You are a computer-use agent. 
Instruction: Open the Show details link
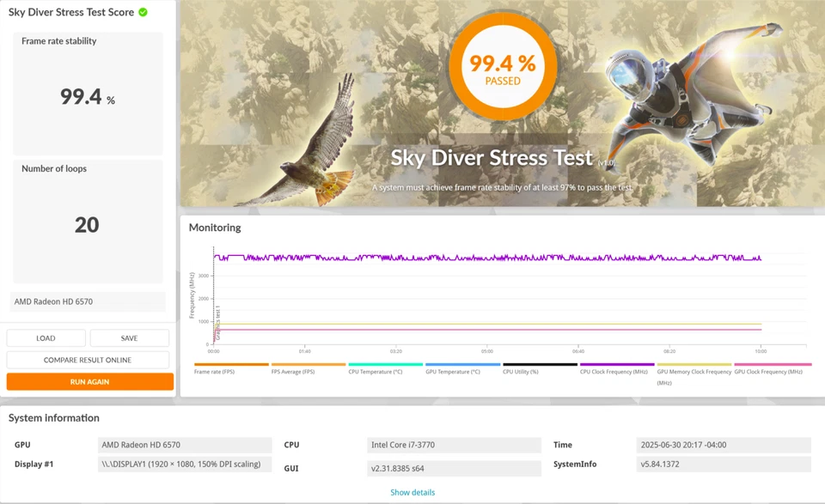[x=412, y=493]
